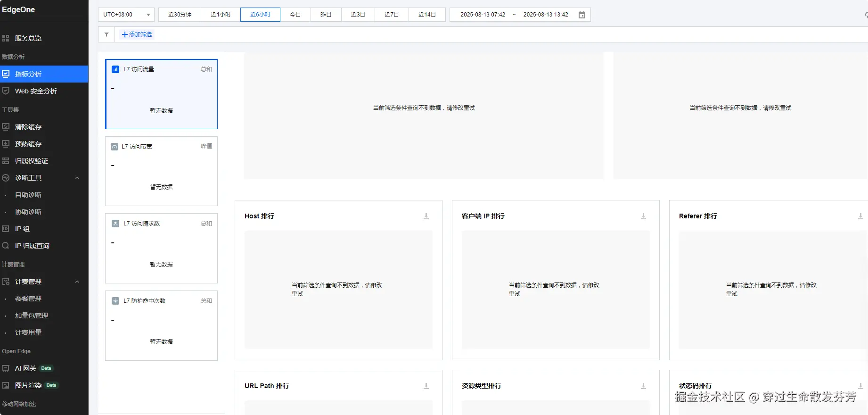Click the L7 访问带宽 gauge icon
The width and height of the screenshot is (868, 415).
tap(115, 147)
